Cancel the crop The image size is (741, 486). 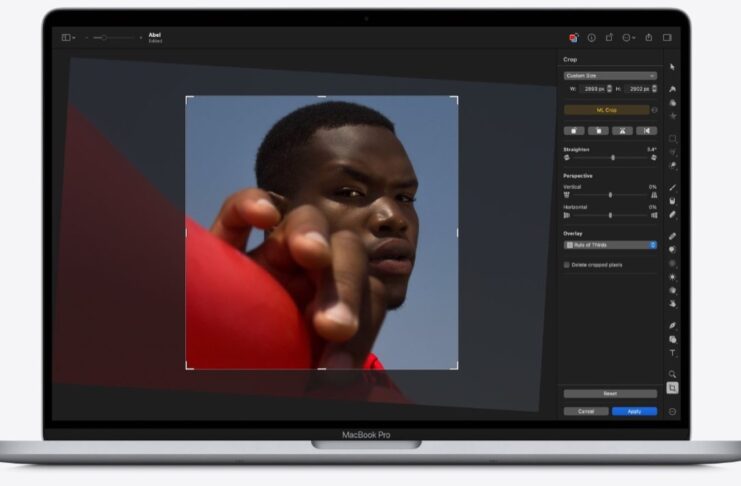coord(586,411)
